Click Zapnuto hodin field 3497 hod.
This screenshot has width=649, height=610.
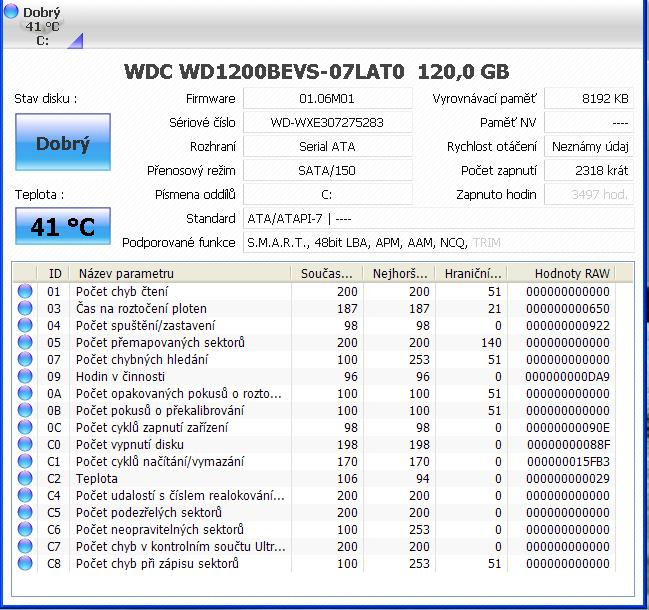(589, 195)
